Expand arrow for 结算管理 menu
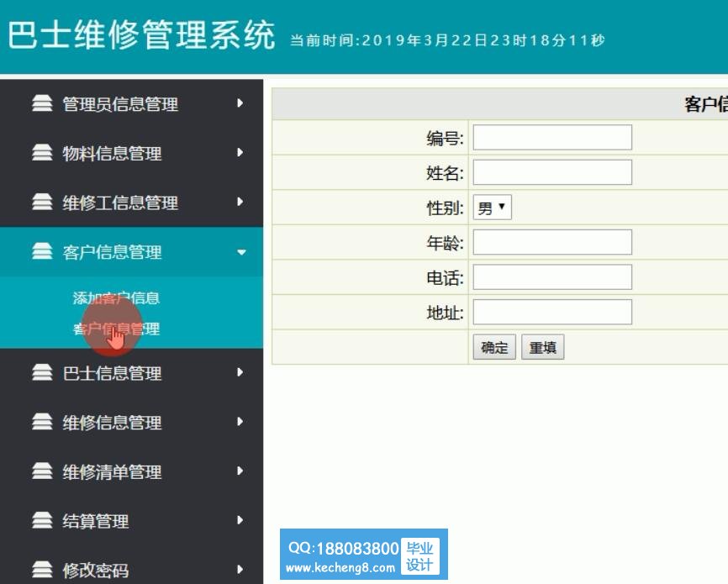Image resolution: width=728 pixels, height=584 pixels. tap(240, 520)
